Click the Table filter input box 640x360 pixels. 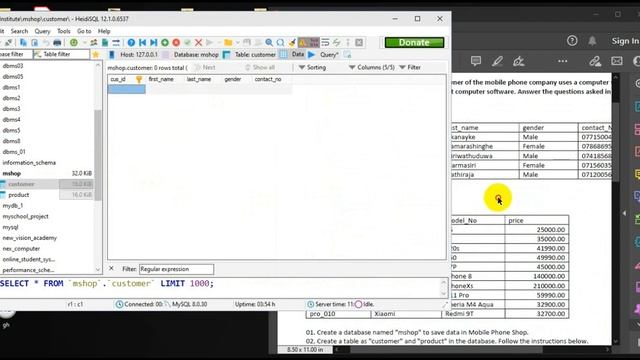(x=61, y=54)
